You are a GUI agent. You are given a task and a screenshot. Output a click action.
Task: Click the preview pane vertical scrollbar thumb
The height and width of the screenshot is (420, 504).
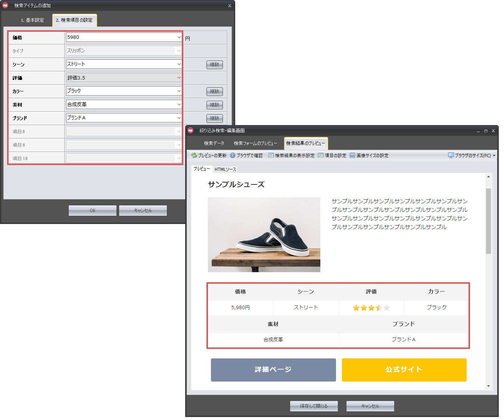(x=488, y=221)
